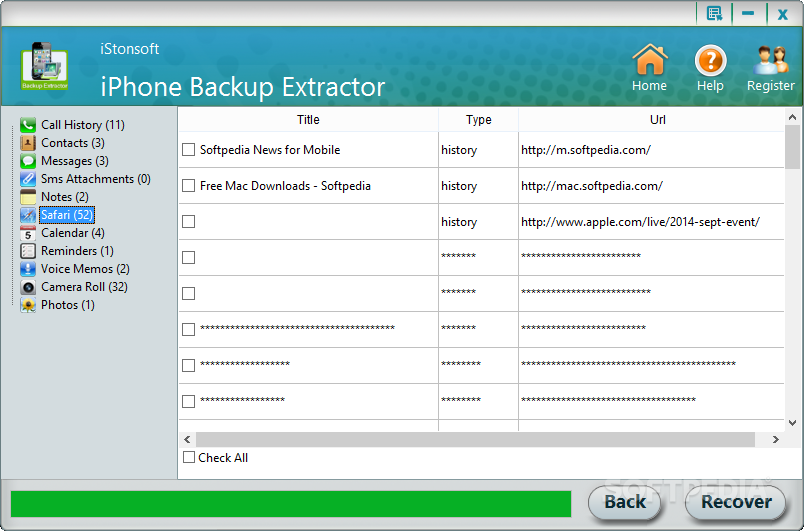804x531 pixels.
Task: Go to Home via house icon
Action: pos(650,60)
